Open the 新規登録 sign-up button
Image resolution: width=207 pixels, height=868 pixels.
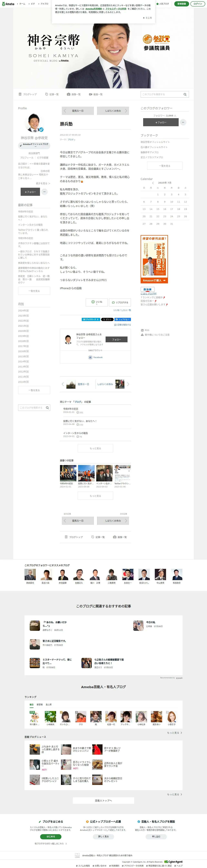[181, 4]
